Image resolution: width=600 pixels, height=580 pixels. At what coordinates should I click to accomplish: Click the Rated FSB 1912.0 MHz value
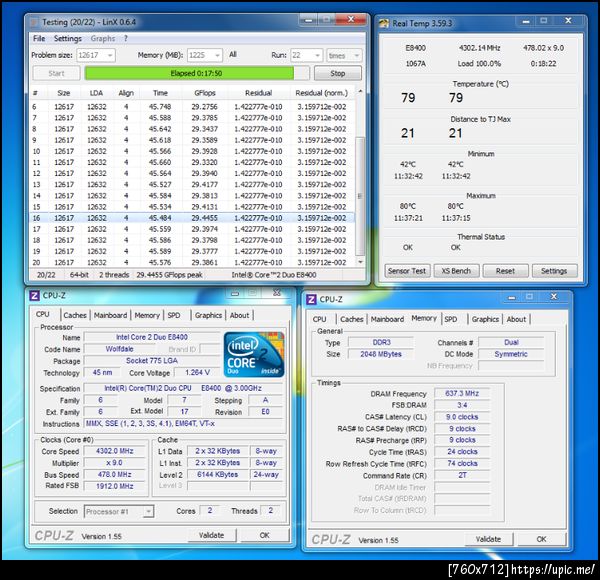tap(114, 486)
